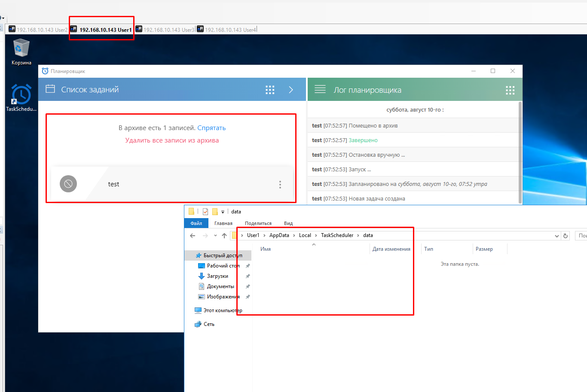Click the Спрятать link
Image resolution: width=587 pixels, height=392 pixels.
coord(211,128)
